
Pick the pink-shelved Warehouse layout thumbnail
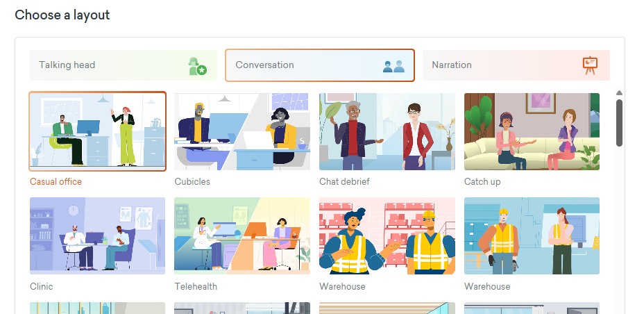click(x=387, y=236)
